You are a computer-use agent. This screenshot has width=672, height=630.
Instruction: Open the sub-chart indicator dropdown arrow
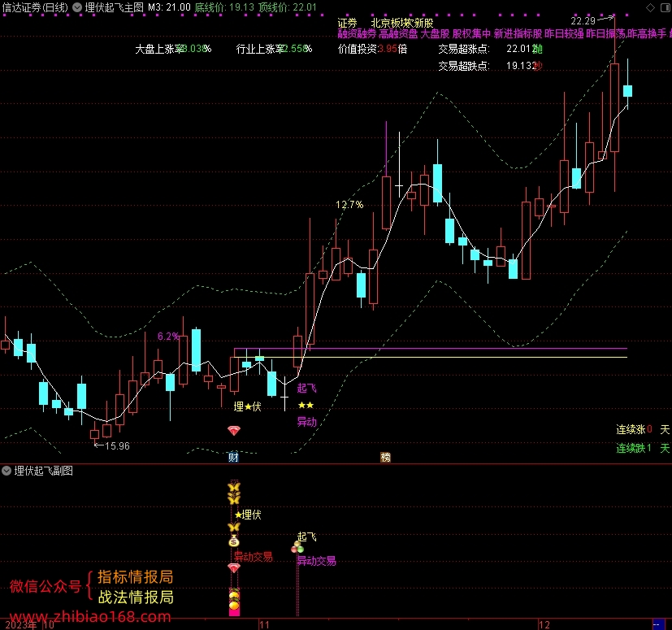(7, 471)
